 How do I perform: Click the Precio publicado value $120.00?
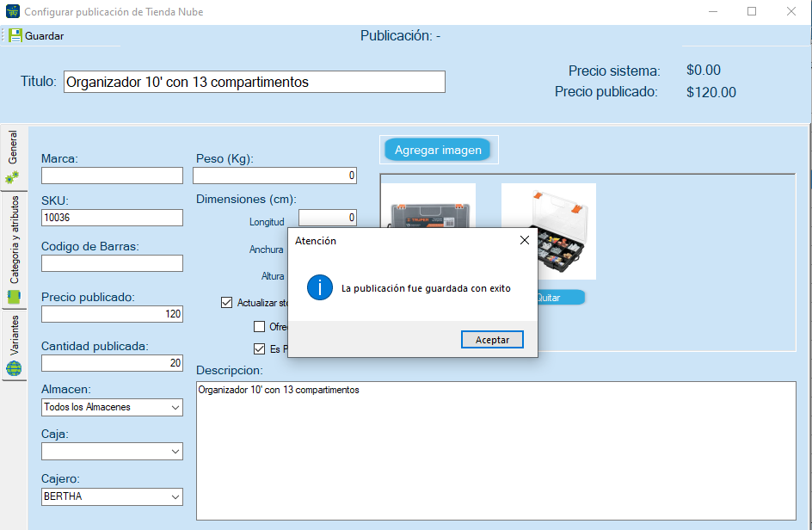tap(711, 92)
